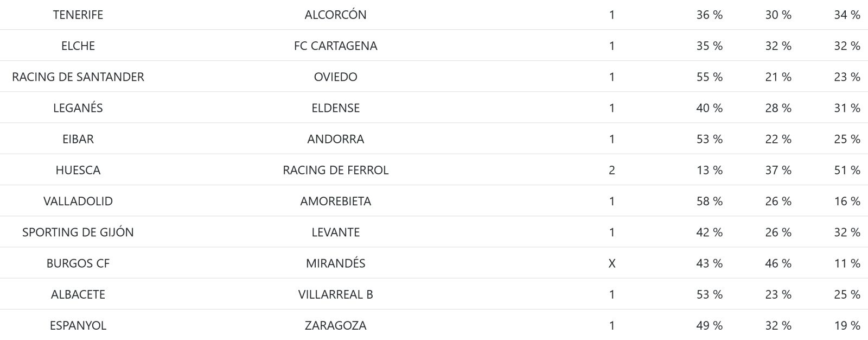868x340 pixels.
Task: Click the EIBAR team name
Action: [78, 139]
